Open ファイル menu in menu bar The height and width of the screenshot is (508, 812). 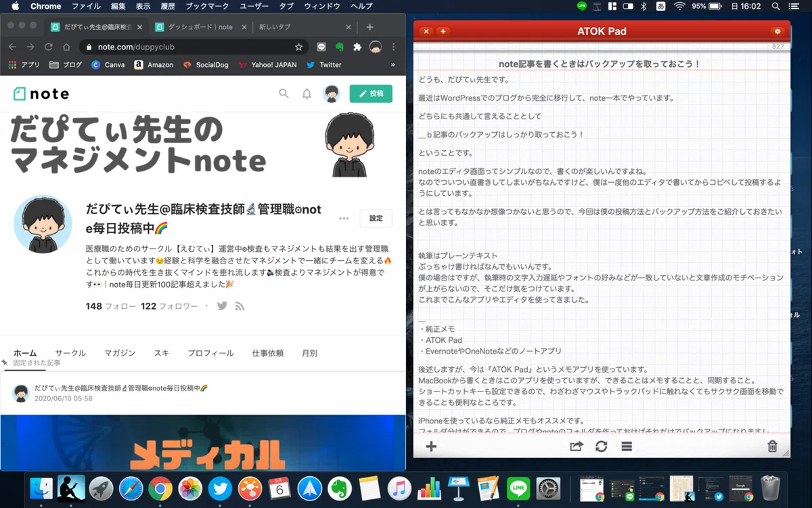click(86, 6)
